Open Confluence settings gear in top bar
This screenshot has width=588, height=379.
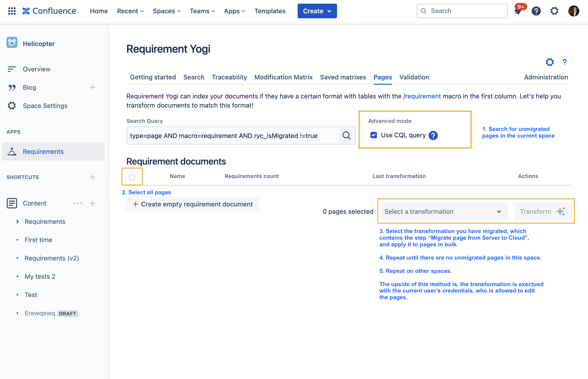point(554,11)
